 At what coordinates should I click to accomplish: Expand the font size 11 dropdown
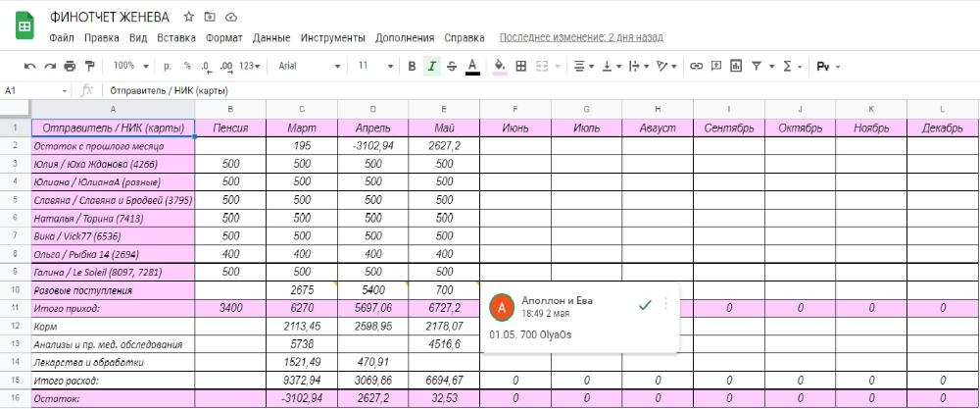374,66
